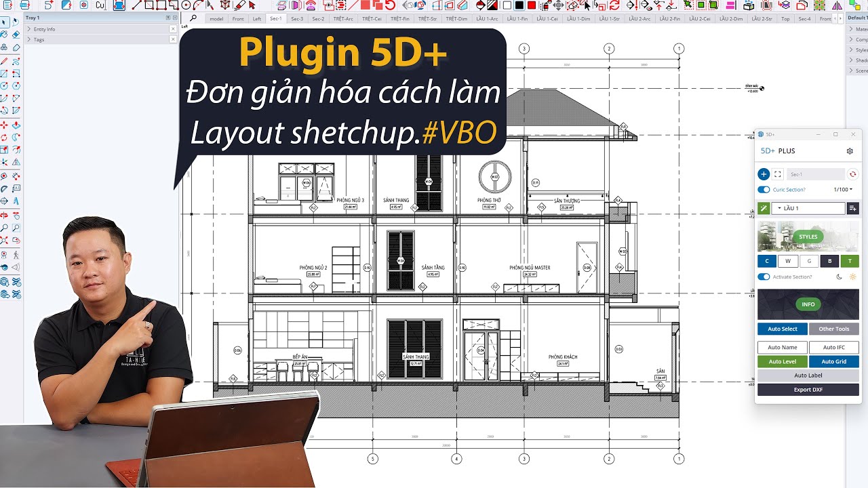Open 5D+ settings gear
The height and width of the screenshot is (488, 868).
850,151
